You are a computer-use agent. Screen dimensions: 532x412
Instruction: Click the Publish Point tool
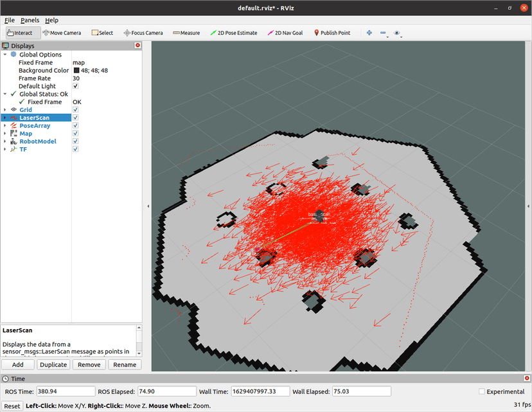tap(332, 33)
